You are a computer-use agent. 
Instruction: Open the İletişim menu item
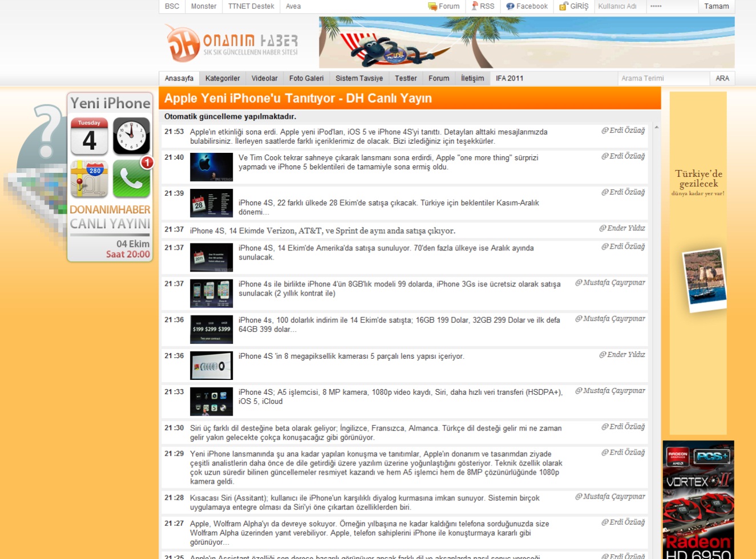tap(472, 78)
